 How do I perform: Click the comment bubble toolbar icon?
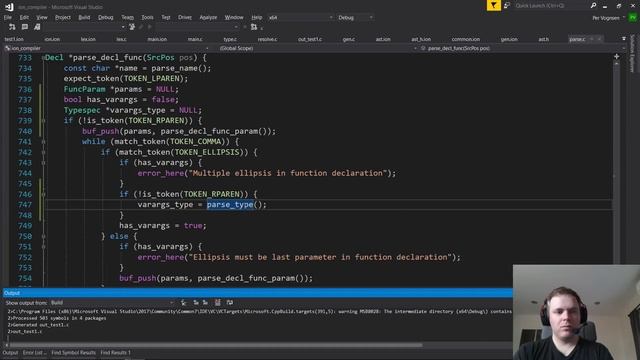(24, 27)
